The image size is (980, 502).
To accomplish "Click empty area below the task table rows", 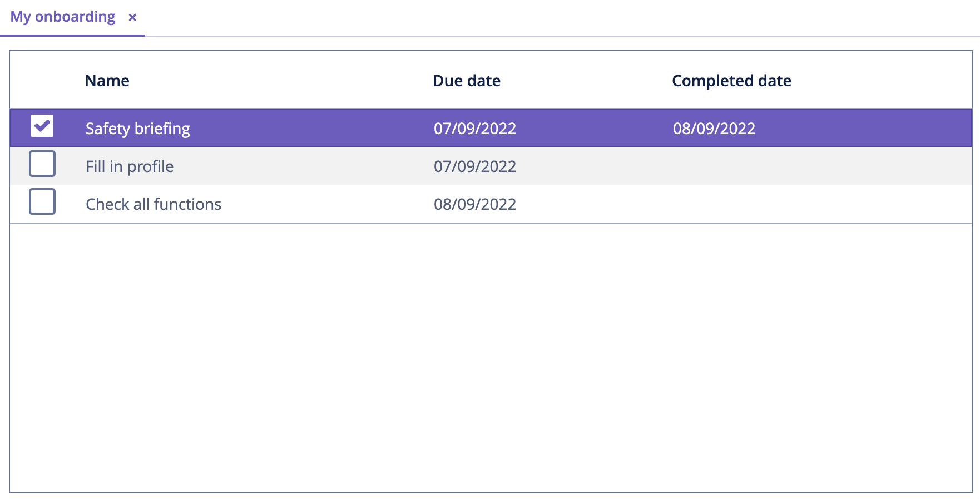I will [x=491, y=357].
